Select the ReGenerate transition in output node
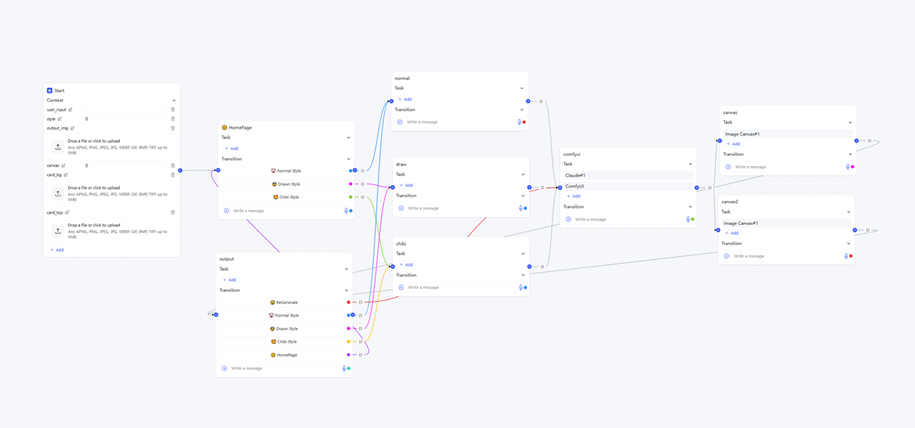This screenshot has width=915, height=428. [x=286, y=302]
